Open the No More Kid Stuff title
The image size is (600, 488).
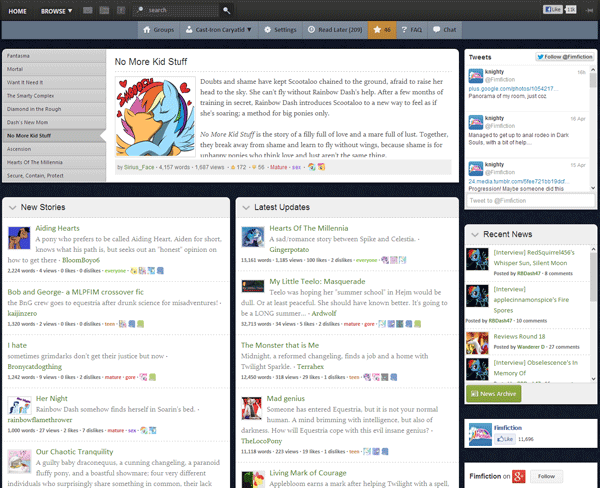[x=151, y=62]
